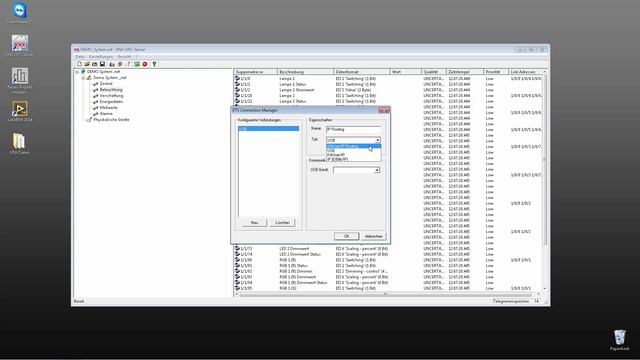Image resolution: width=640 pixels, height=360 pixels.
Task: Click the group icon of row 1/1/0
Action: point(237,78)
